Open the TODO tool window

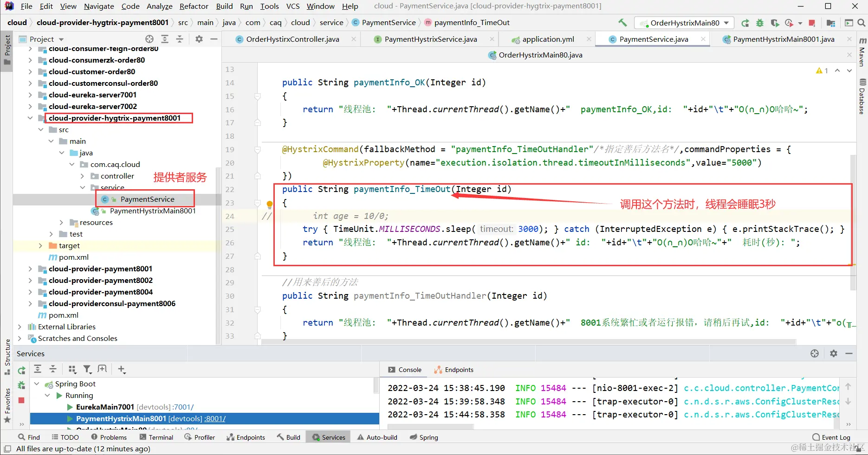click(x=65, y=437)
